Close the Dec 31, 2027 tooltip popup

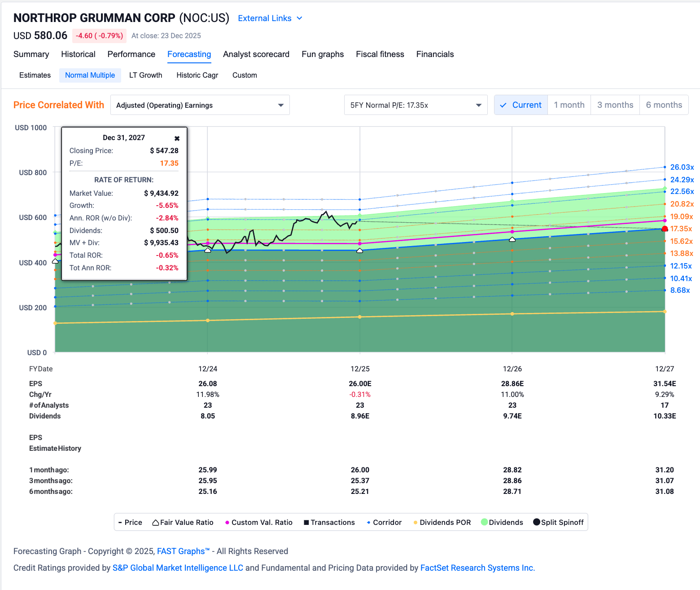click(x=177, y=138)
